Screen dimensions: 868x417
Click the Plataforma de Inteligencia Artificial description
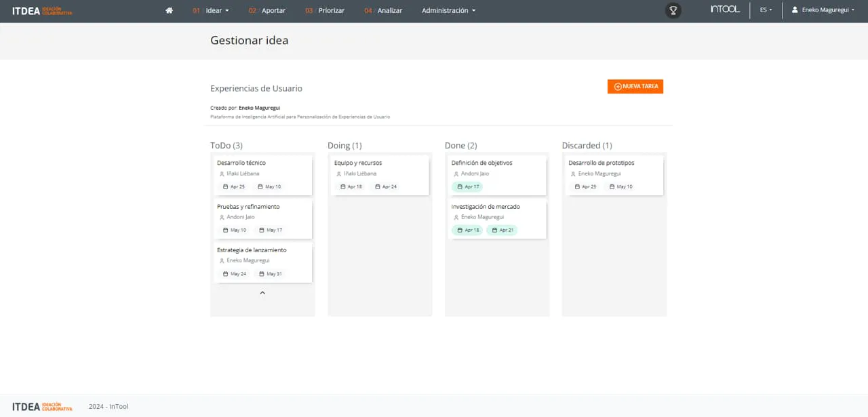tap(300, 117)
